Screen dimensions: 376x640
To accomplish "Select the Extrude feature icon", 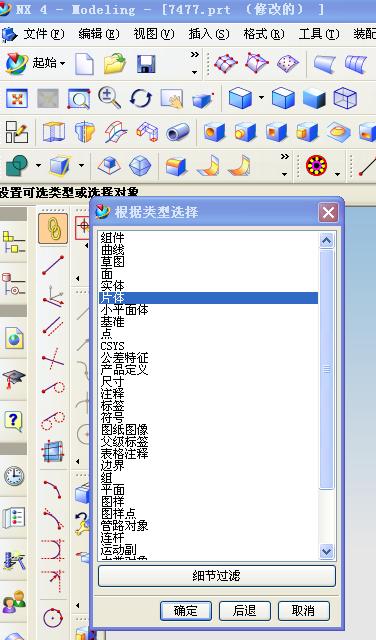I will click(54, 132).
